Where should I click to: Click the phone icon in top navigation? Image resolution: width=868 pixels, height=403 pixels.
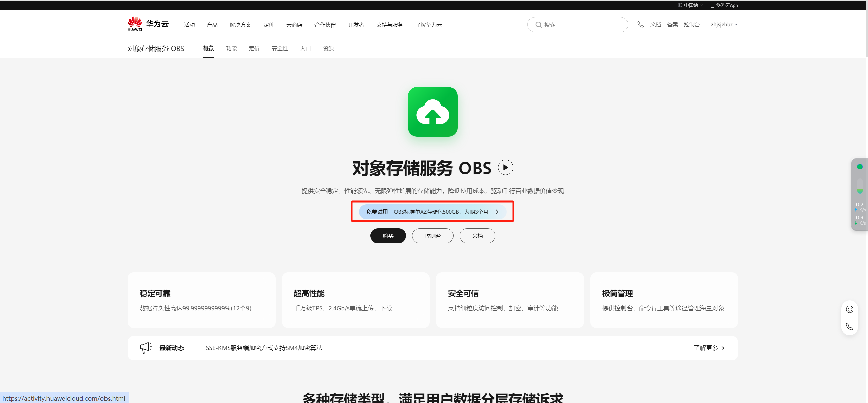640,24
